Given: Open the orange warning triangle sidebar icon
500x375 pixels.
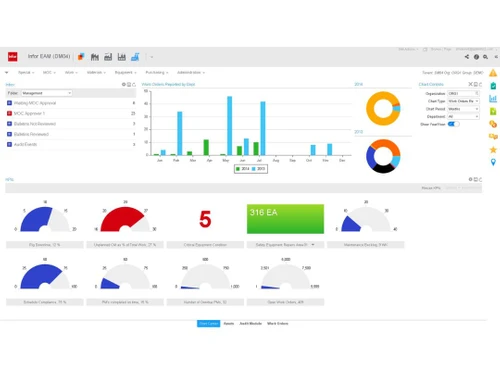Looking at the screenshot, I should pos(493,73).
